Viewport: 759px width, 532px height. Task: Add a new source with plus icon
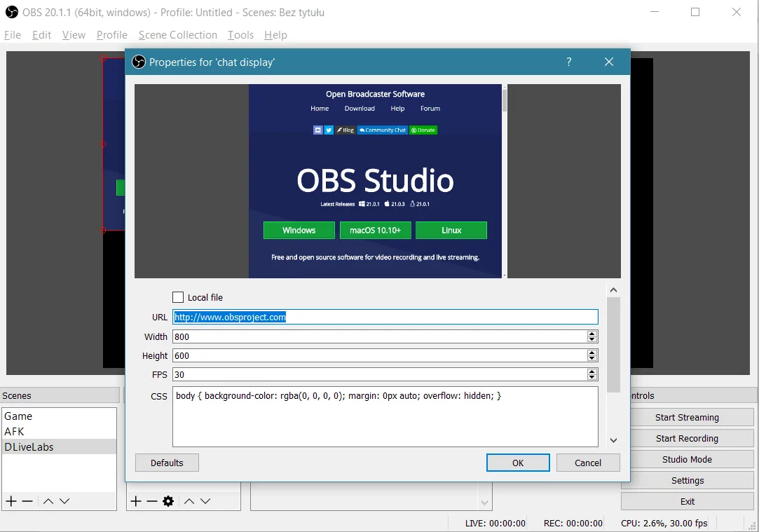136,501
